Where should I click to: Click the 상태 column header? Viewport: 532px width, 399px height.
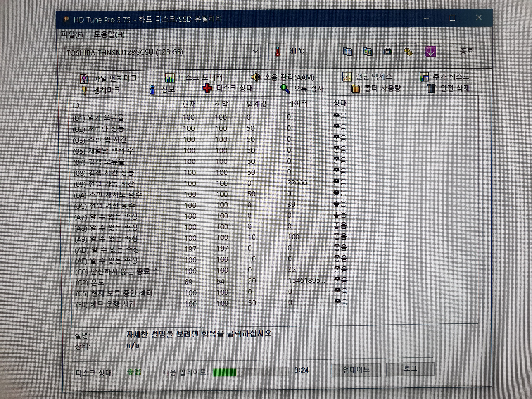(340, 103)
